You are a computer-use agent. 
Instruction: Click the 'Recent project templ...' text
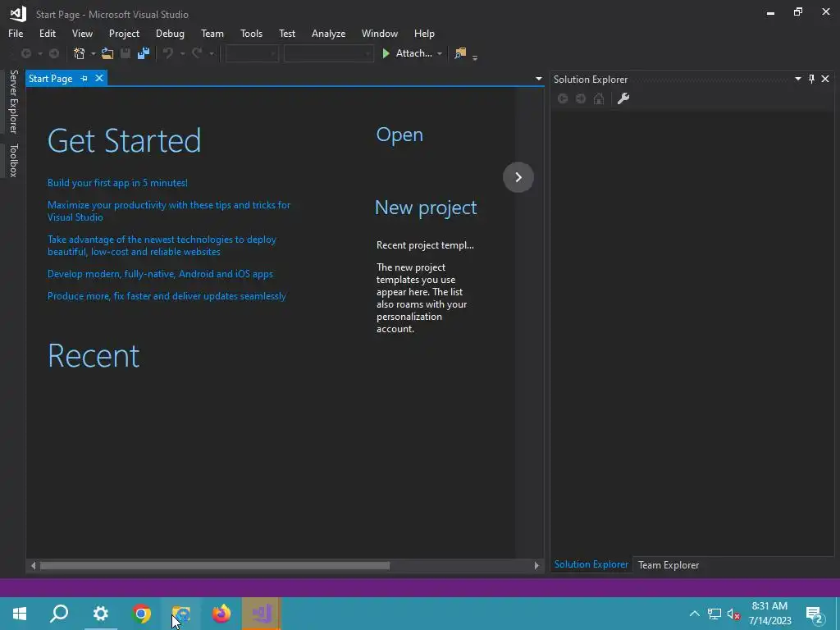425,245
